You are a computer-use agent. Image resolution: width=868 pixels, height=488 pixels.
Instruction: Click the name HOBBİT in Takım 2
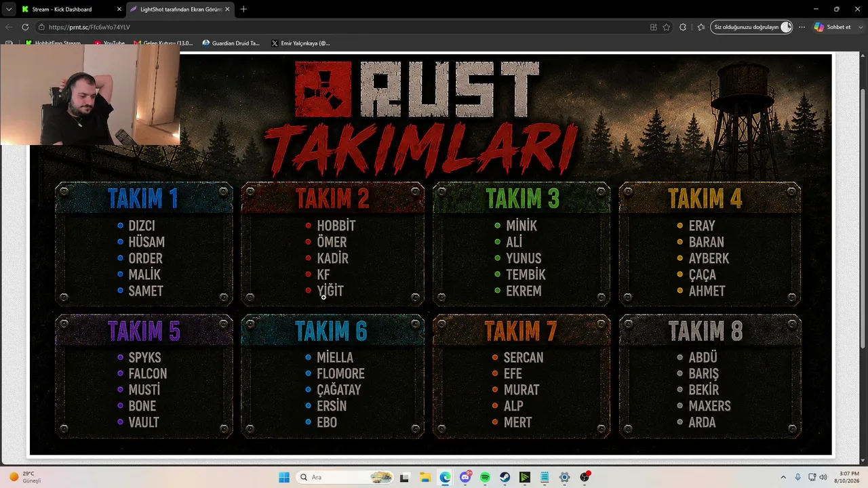[336, 226]
